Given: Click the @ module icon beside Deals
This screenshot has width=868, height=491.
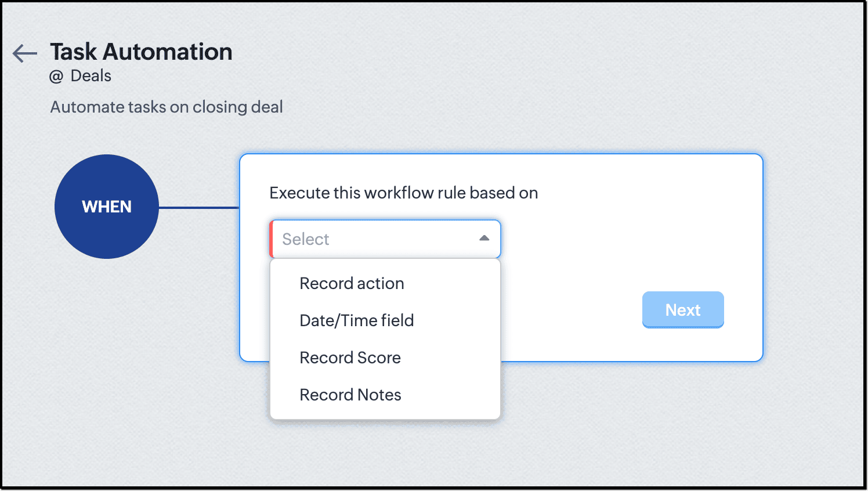Looking at the screenshot, I should 56,77.
